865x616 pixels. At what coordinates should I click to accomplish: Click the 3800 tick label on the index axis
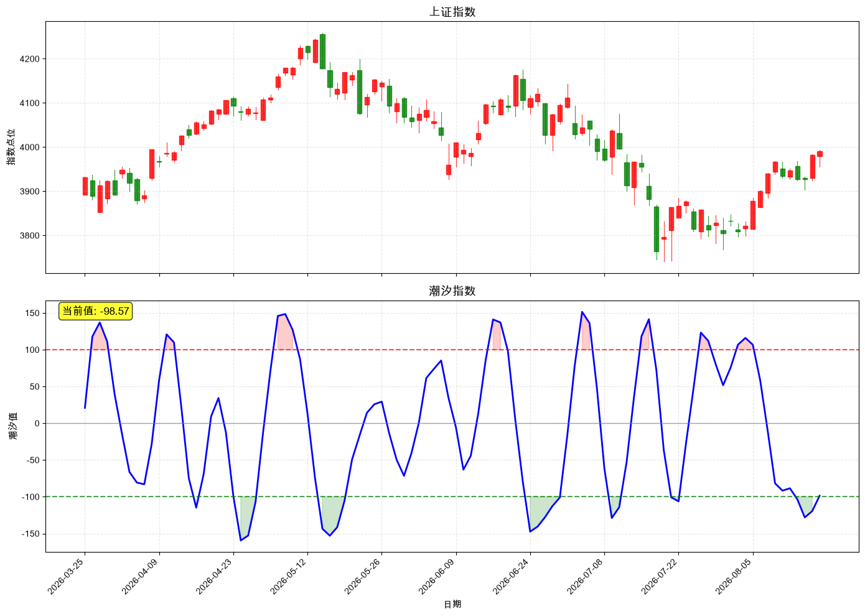[x=30, y=236]
